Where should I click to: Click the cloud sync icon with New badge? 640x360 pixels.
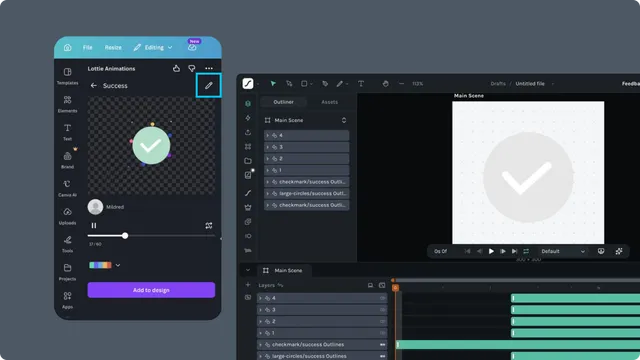(x=192, y=47)
